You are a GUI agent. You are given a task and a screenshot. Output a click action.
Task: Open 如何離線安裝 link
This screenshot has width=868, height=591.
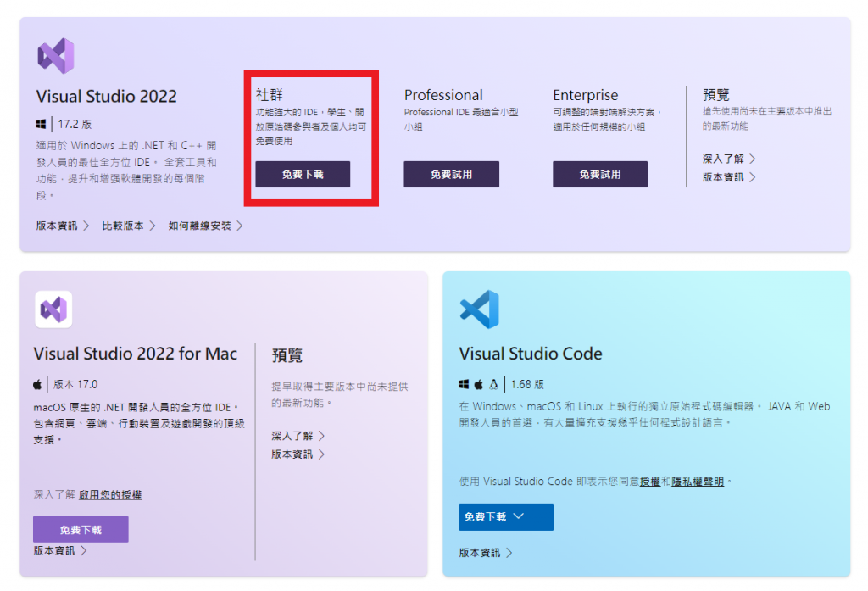pyautogui.click(x=205, y=226)
